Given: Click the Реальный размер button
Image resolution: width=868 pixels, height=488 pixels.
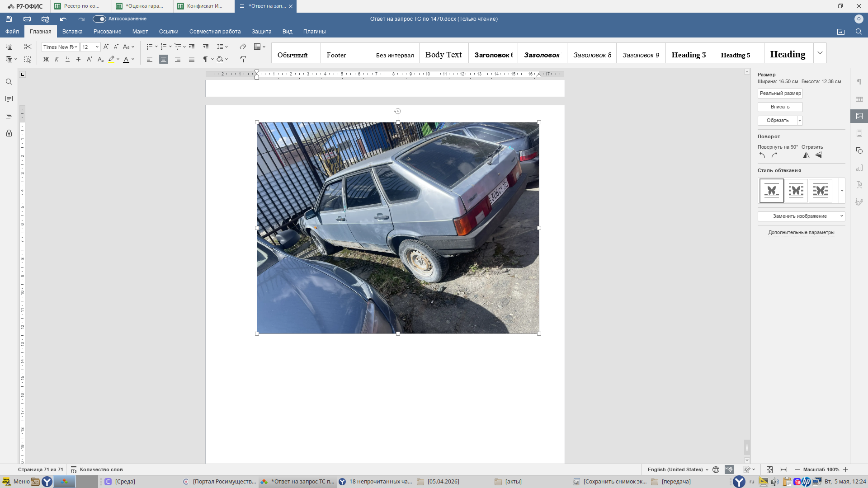Looking at the screenshot, I should (x=780, y=94).
